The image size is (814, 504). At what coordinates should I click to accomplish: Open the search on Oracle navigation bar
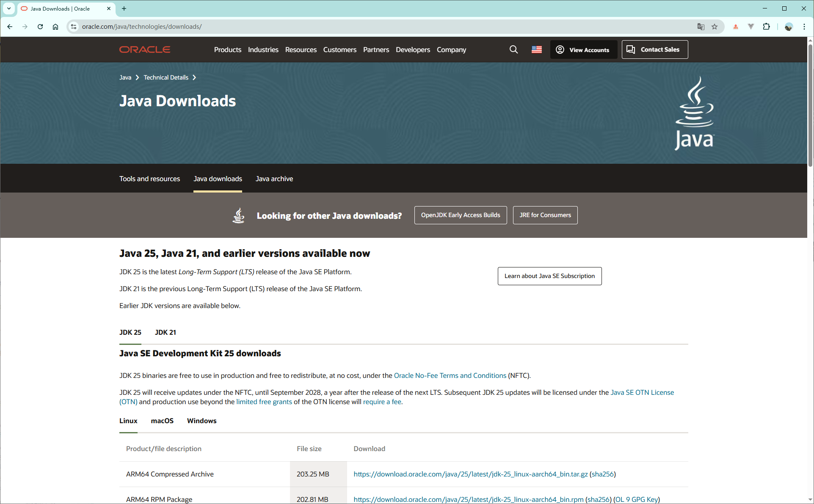513,50
